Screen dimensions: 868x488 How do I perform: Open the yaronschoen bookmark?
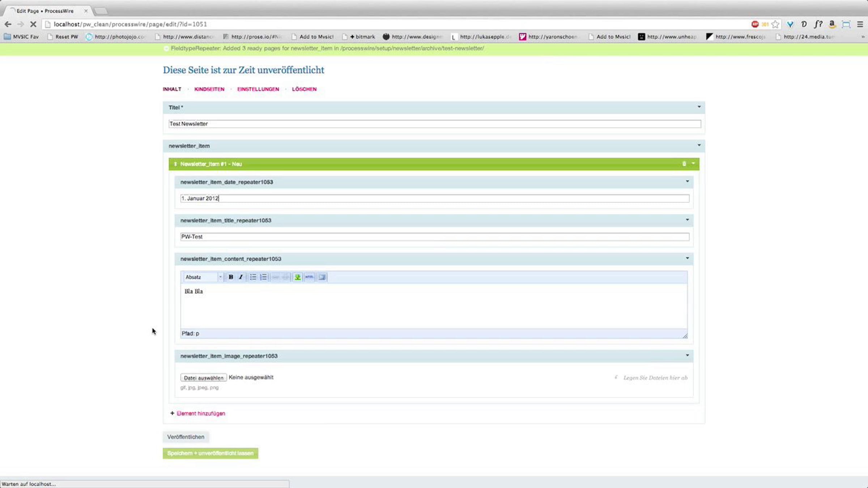(x=548, y=37)
